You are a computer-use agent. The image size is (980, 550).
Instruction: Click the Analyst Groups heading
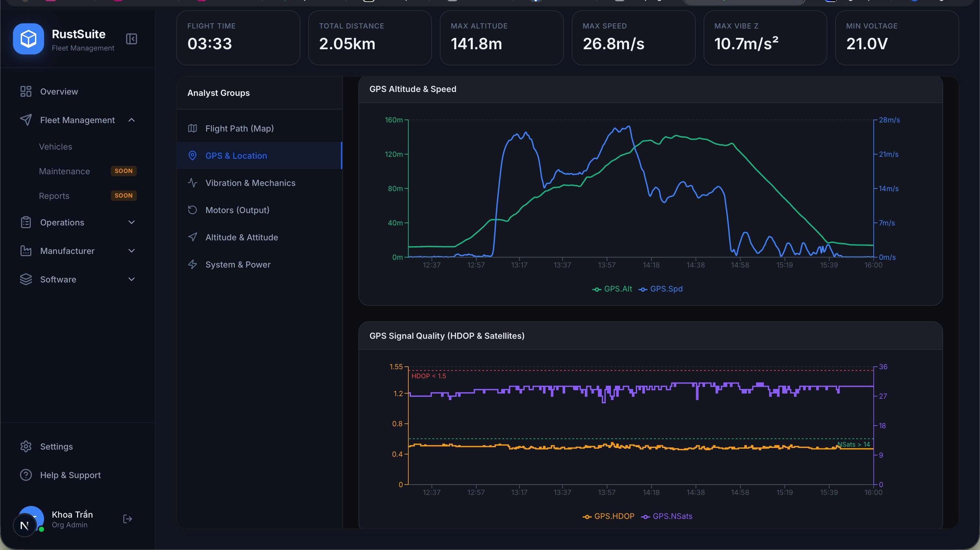(218, 93)
